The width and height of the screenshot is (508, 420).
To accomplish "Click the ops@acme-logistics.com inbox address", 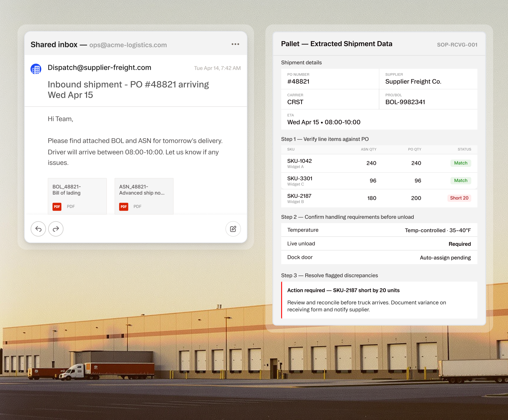I will (128, 45).
